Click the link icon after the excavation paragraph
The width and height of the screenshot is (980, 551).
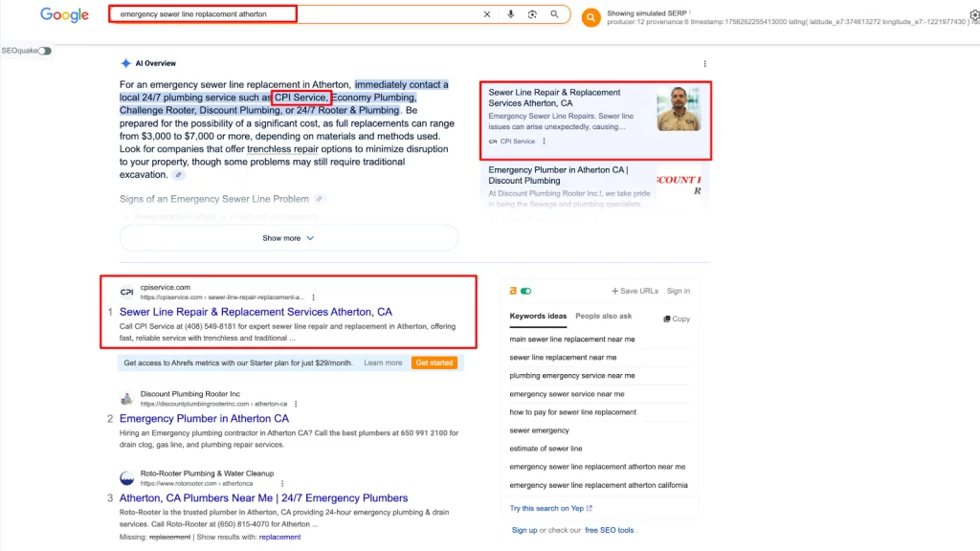tap(179, 175)
